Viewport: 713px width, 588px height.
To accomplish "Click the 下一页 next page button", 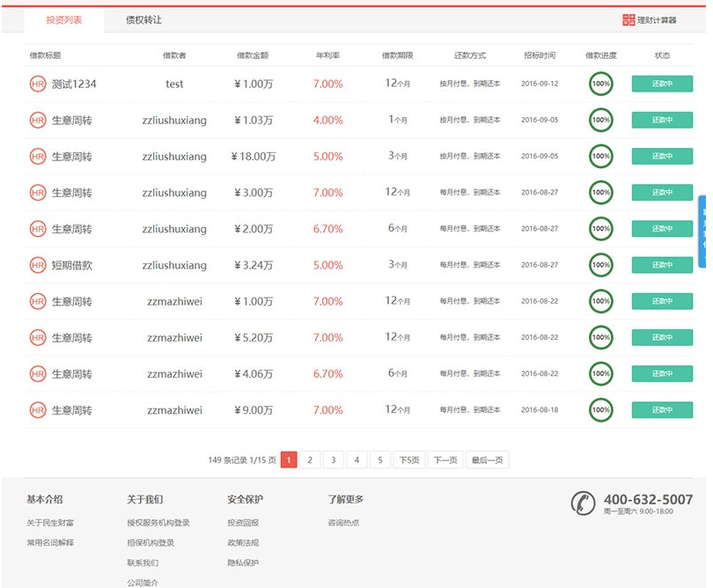I will click(445, 459).
